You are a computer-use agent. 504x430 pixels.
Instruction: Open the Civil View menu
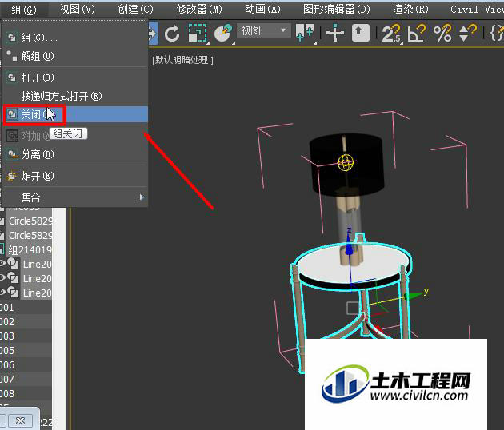tap(477, 10)
